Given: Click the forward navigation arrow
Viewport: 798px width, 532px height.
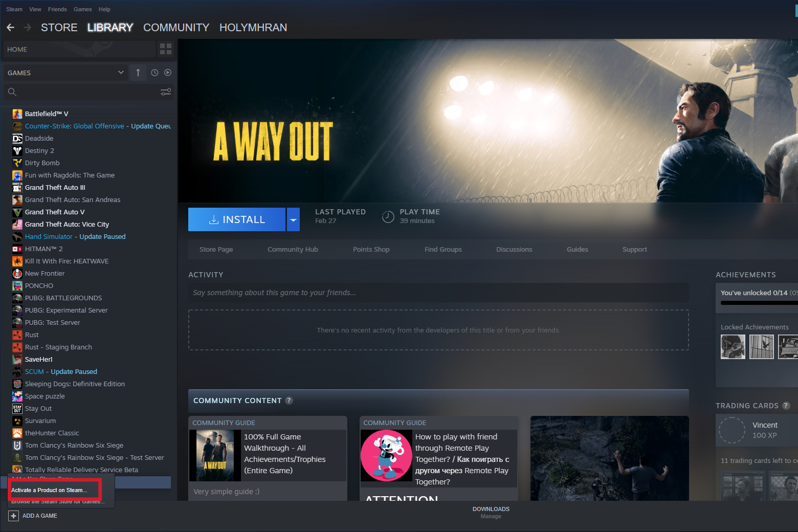Looking at the screenshot, I should [27, 28].
